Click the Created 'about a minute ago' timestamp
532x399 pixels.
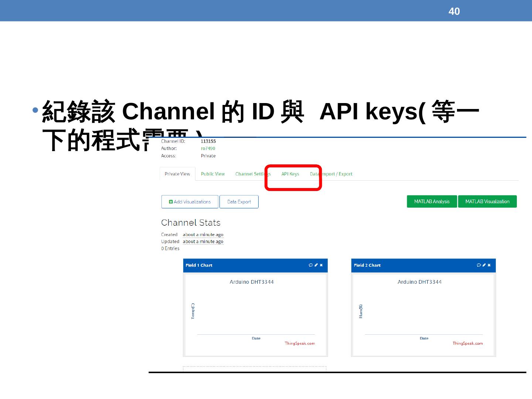point(203,235)
